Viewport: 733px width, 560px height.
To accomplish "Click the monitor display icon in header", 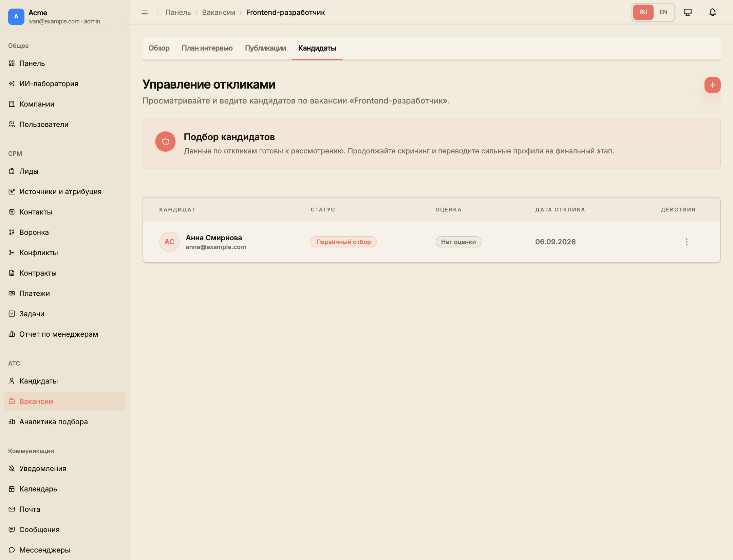I will click(688, 12).
